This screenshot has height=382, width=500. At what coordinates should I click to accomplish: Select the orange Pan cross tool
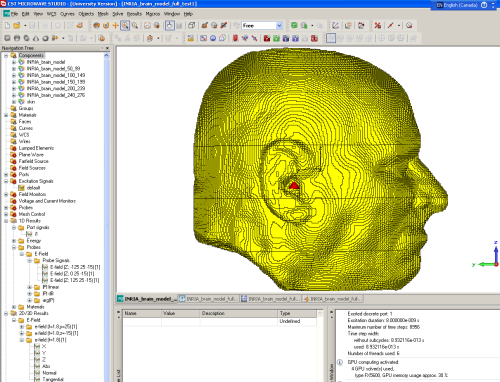coord(115,25)
